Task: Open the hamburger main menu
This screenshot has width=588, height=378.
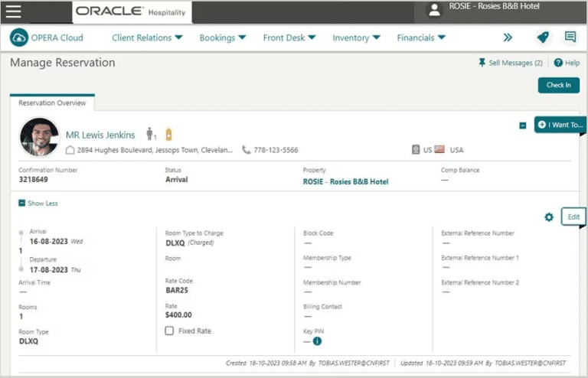Action: 14,11
